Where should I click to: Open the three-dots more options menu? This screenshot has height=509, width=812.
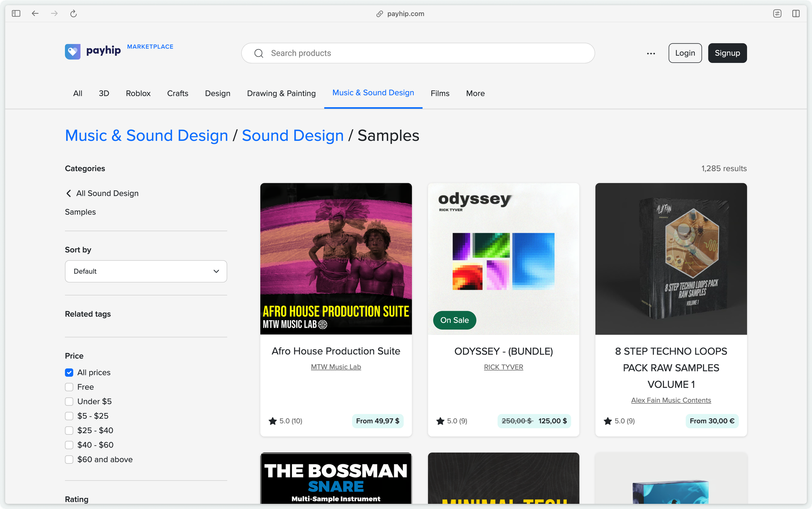(651, 53)
